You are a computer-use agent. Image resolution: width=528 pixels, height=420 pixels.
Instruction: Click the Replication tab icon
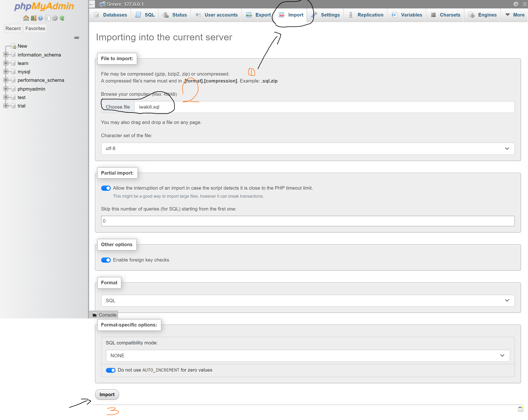pyautogui.click(x=351, y=14)
